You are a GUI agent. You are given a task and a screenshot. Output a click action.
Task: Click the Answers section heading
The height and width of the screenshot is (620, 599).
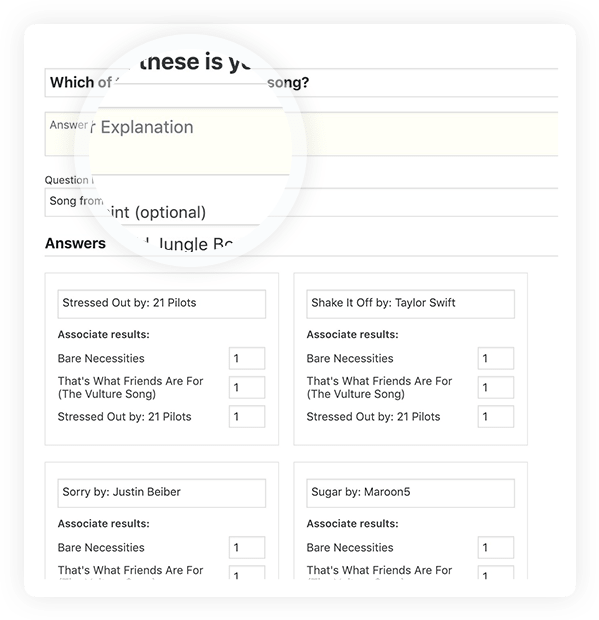click(x=75, y=243)
